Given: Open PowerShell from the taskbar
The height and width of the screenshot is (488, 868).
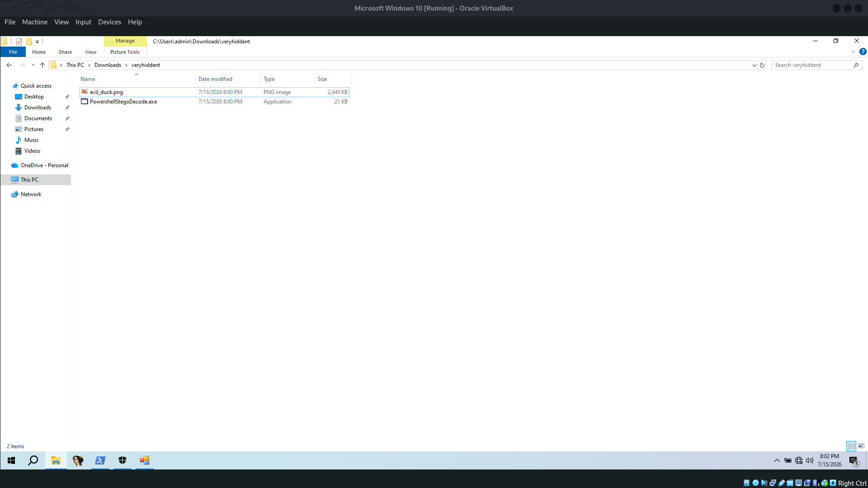Looking at the screenshot, I should click(x=100, y=460).
